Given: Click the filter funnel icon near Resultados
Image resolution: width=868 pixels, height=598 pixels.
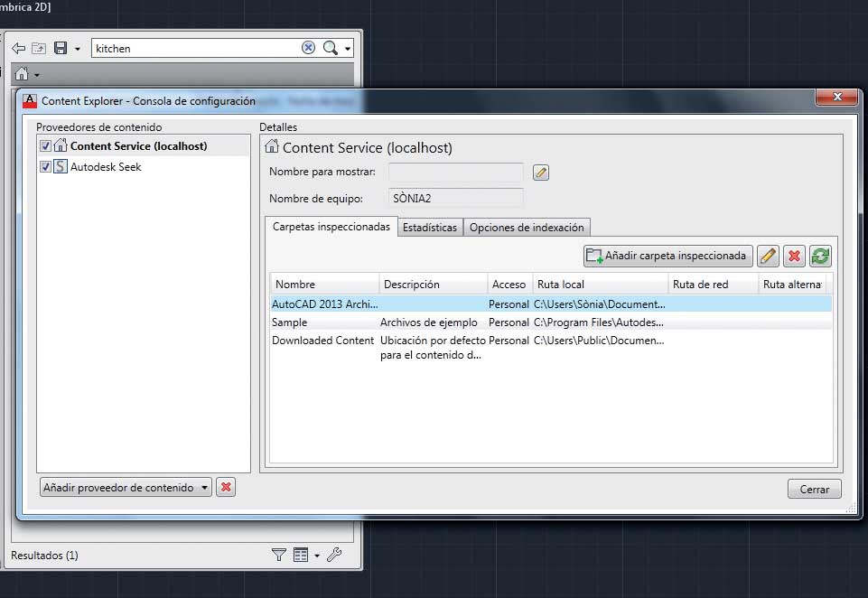Looking at the screenshot, I should pos(279,555).
